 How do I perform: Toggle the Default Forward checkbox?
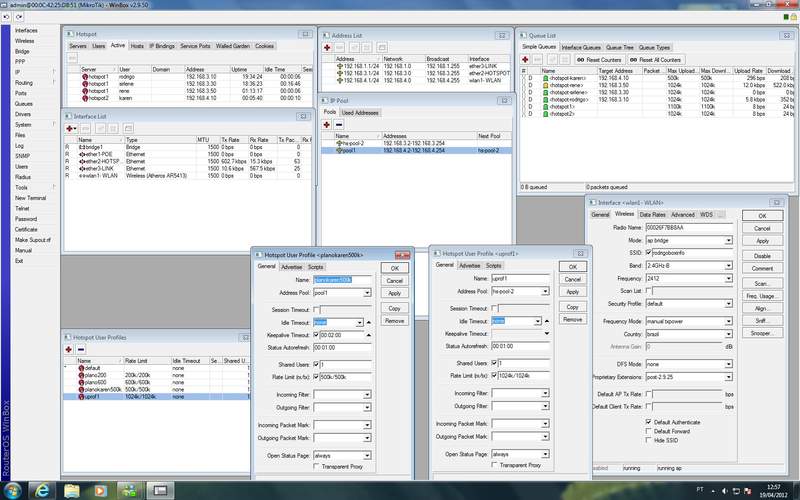click(647, 430)
